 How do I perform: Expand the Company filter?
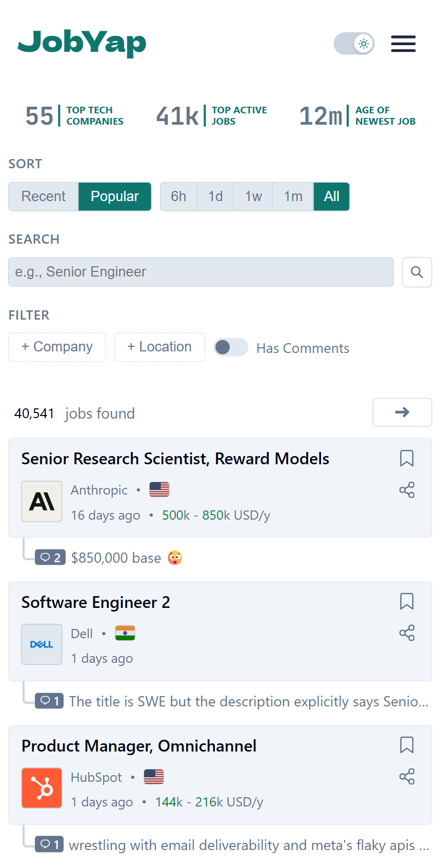click(x=57, y=347)
